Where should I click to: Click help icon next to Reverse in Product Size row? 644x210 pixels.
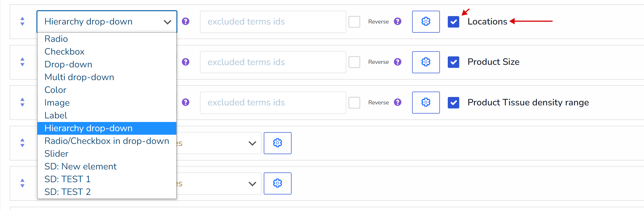tap(398, 62)
